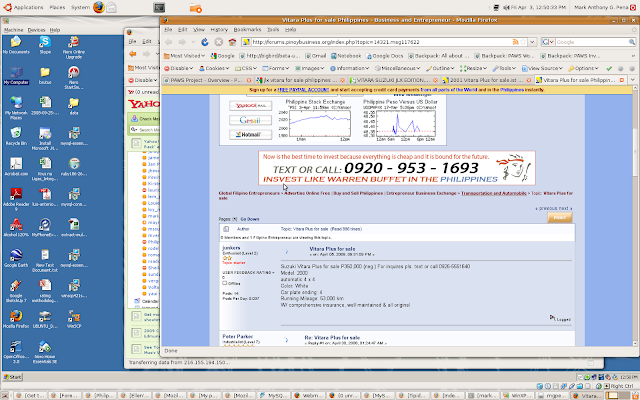
Task: Open the Images dropdown in Web Developer toolbar
Action: click(309, 69)
